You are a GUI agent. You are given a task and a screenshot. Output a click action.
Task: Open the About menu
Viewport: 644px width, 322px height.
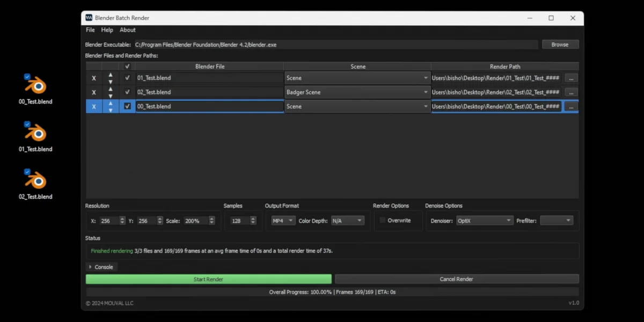coord(128,30)
